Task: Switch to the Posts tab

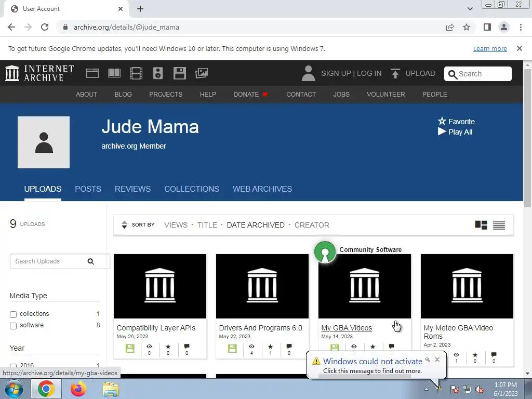Action: coord(88,189)
